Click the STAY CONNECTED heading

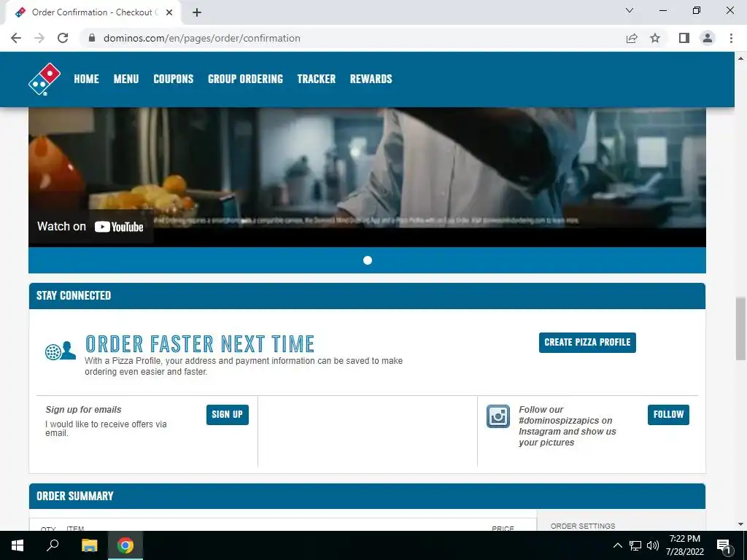74,296
